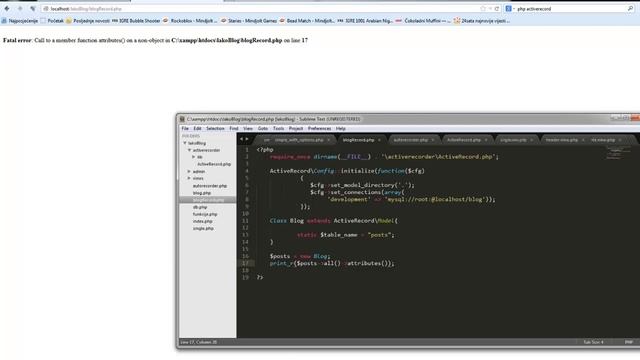
Task: Open the IGRE 1001 Arabian bookmark
Action: click(365, 21)
